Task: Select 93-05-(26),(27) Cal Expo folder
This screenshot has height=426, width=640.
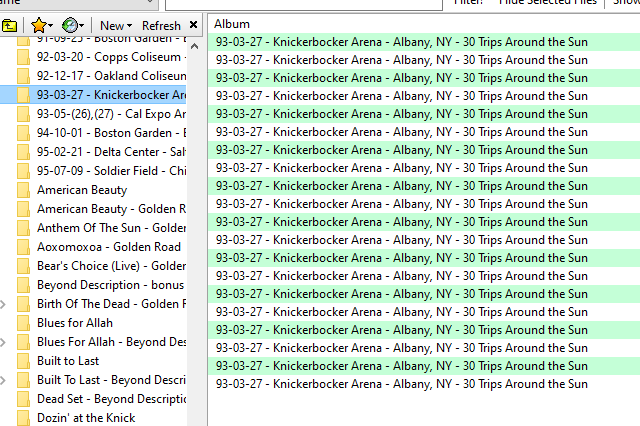Action: (x=111, y=114)
